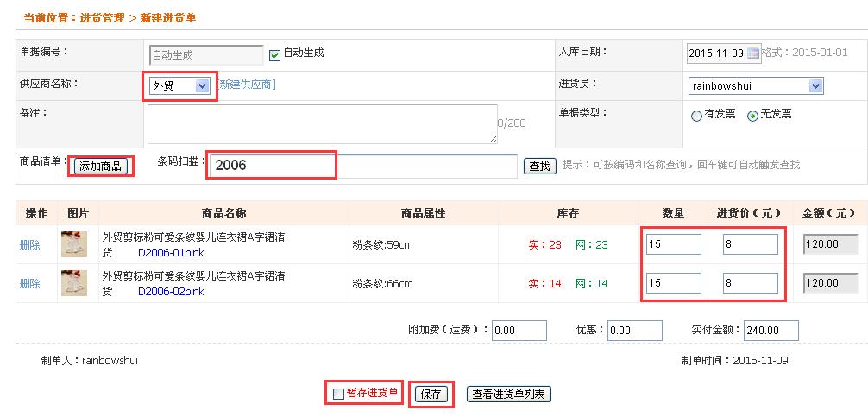Open the calendar icon beside 入库日期

[x=753, y=54]
